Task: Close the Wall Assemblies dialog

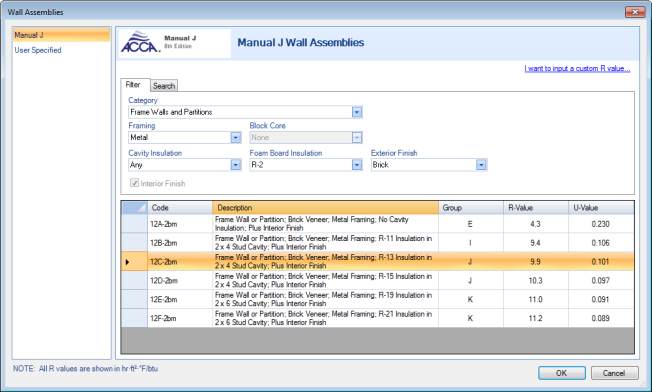Action: click(635, 12)
